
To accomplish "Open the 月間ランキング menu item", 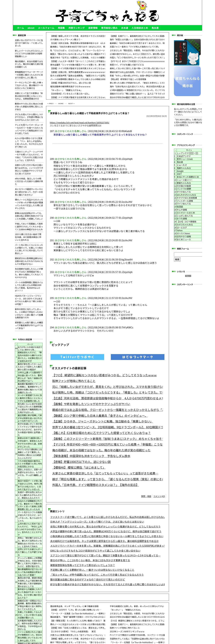I will [76, 28].
